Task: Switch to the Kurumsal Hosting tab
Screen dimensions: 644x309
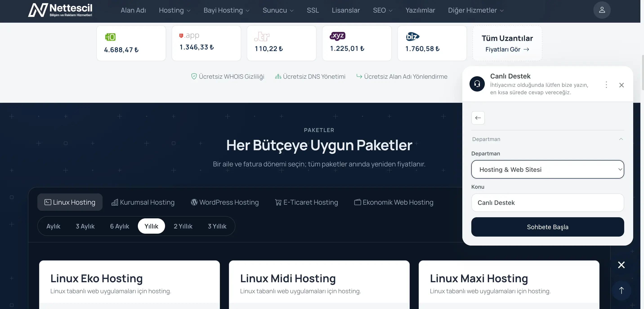Action: (143, 202)
